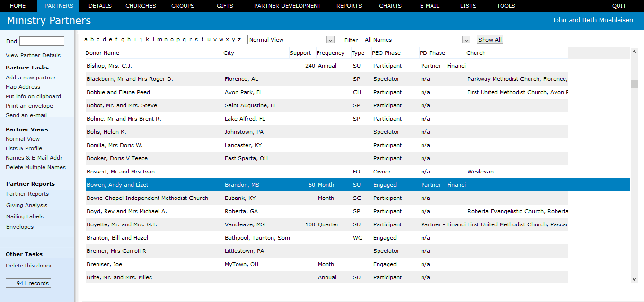Select Blackburn, Mr and Mrs Roger D.
644x302 pixels.
pos(326,79)
